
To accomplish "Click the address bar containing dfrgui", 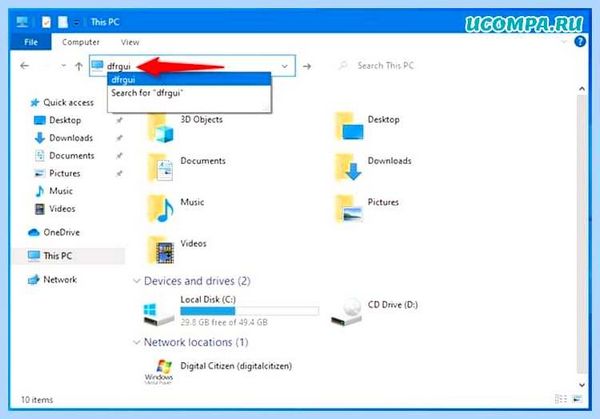I will (192, 66).
